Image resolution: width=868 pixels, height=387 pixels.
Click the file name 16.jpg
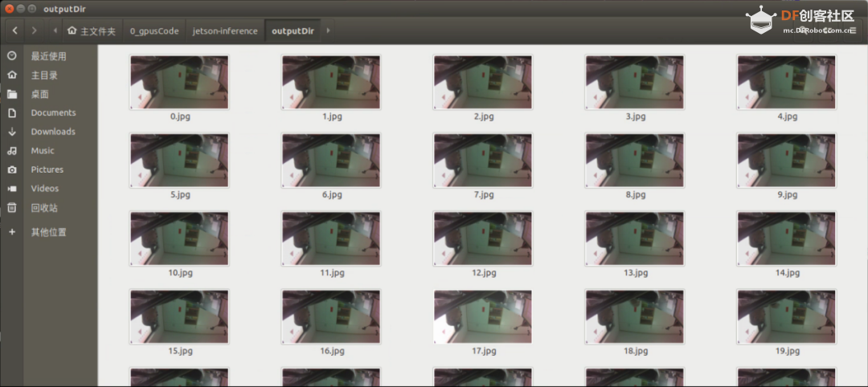coord(332,351)
